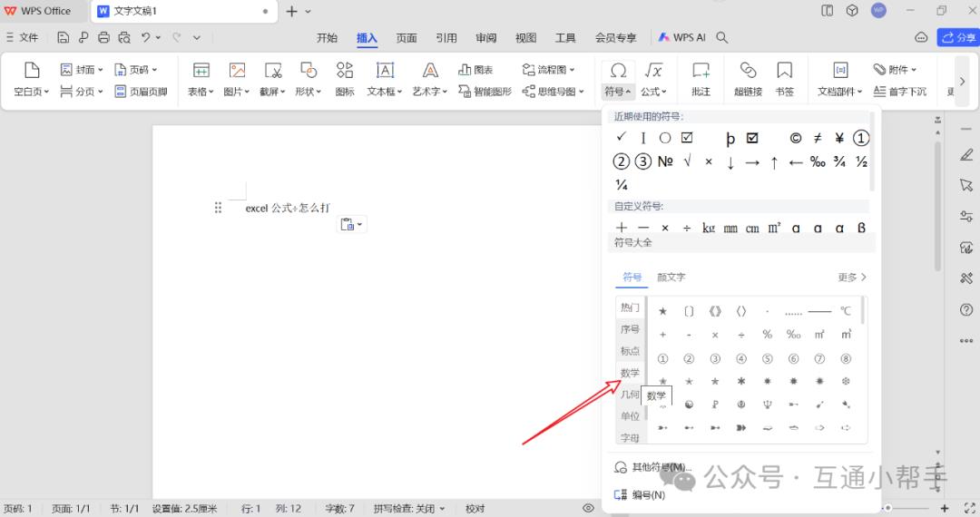Open the 公式 formula dropdown
Viewport: 980px width, 517px height.
tap(653, 79)
